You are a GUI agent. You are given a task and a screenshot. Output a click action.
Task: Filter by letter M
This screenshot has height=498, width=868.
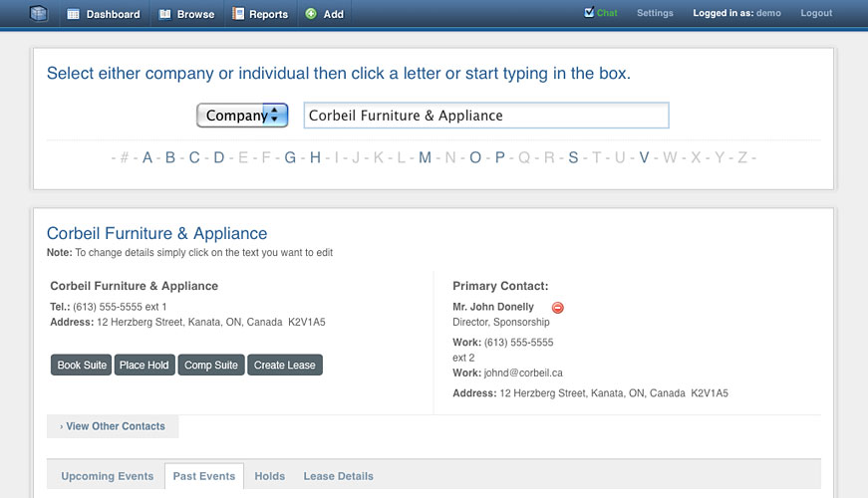point(425,157)
